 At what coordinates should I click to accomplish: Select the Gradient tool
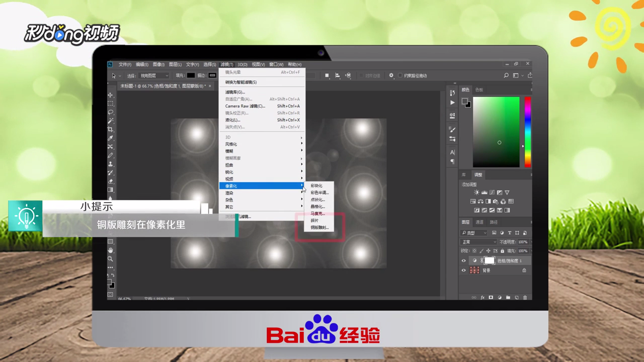tap(111, 190)
